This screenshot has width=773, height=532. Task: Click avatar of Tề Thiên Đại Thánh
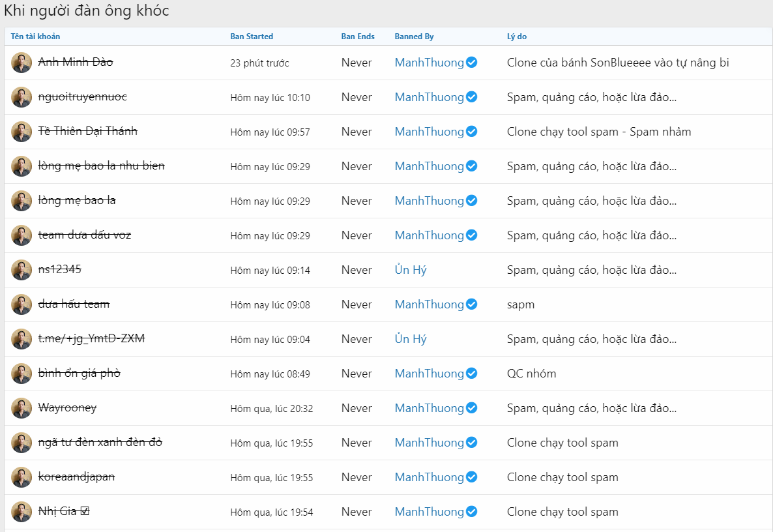(22, 132)
